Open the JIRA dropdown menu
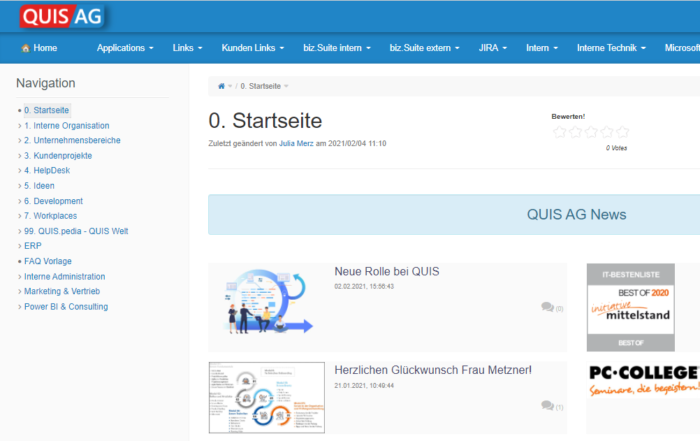This screenshot has width=700, height=441. click(x=493, y=48)
